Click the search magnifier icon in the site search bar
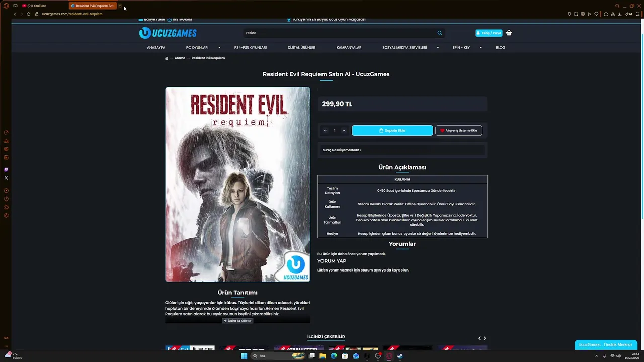The image size is (644, 362). coord(439,33)
